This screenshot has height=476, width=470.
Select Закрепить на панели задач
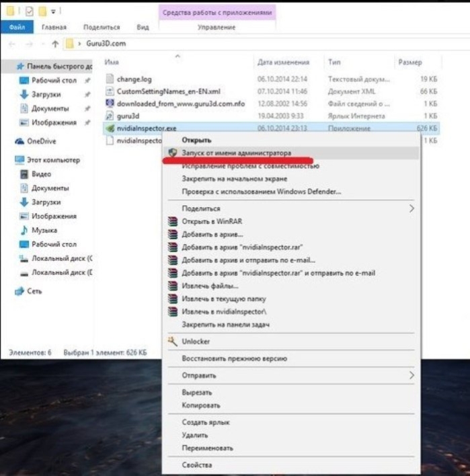[292, 325]
